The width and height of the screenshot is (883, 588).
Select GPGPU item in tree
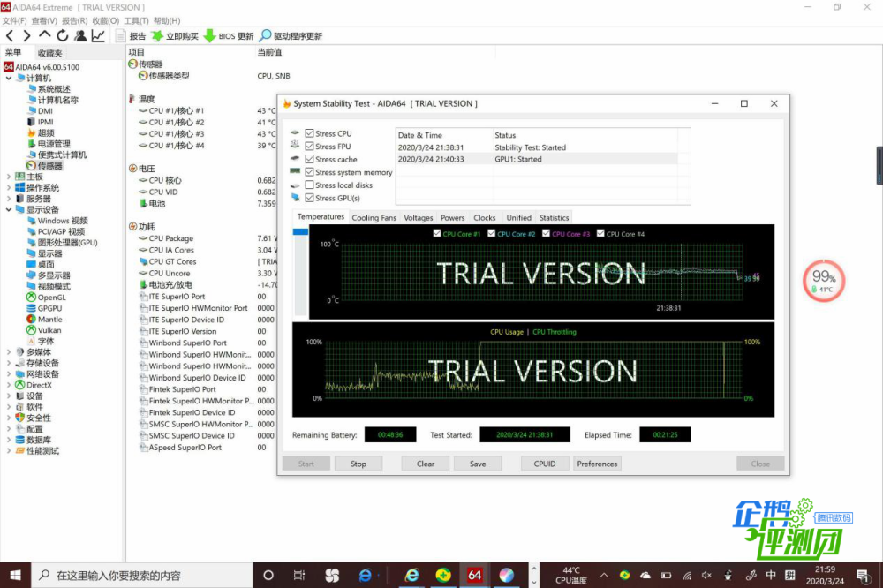point(44,308)
